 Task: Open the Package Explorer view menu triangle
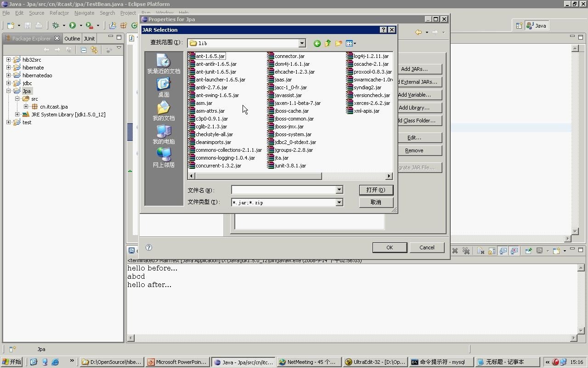pos(119,48)
